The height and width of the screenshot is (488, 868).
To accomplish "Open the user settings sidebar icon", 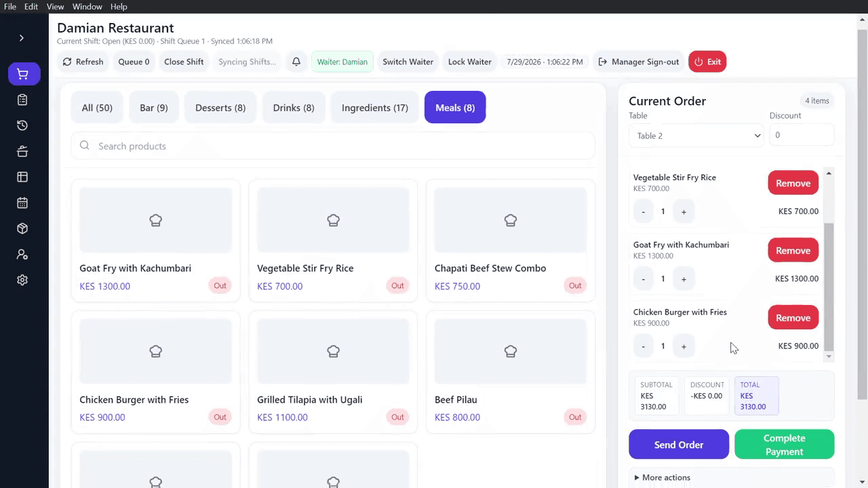I will tap(22, 254).
